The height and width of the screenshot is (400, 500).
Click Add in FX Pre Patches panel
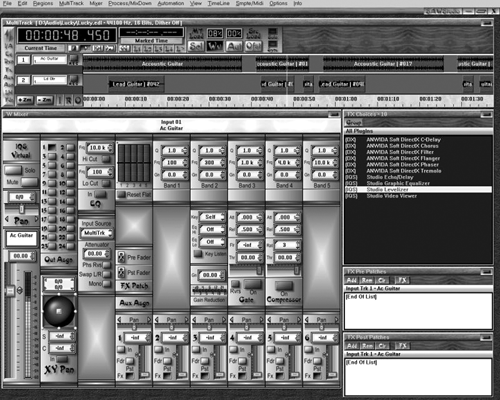pos(351,280)
